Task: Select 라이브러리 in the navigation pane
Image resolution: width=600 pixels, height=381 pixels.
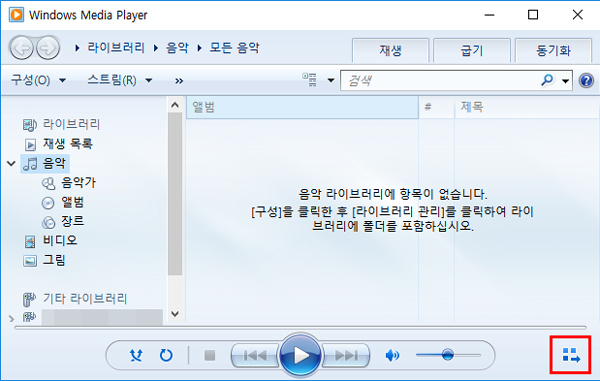Action: (71, 124)
